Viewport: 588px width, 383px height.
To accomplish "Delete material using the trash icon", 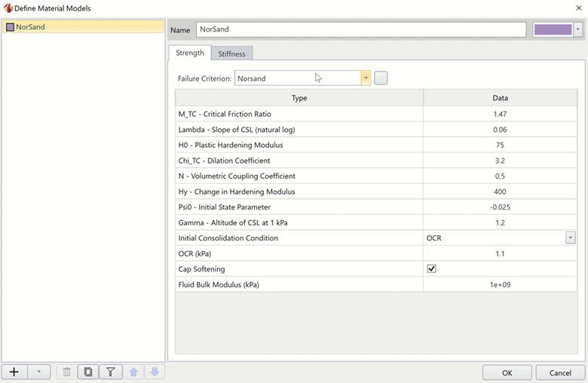I will pos(67,372).
